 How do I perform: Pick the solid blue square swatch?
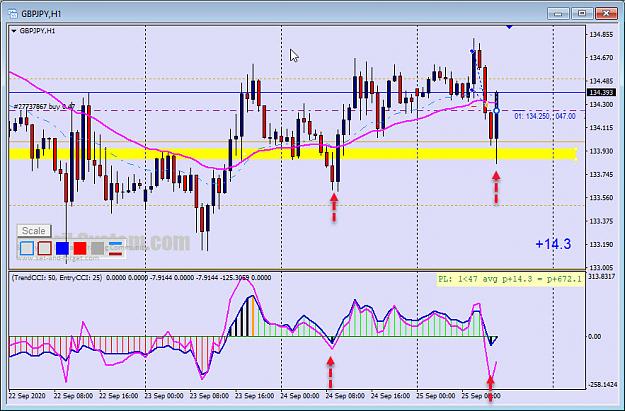(x=62, y=248)
